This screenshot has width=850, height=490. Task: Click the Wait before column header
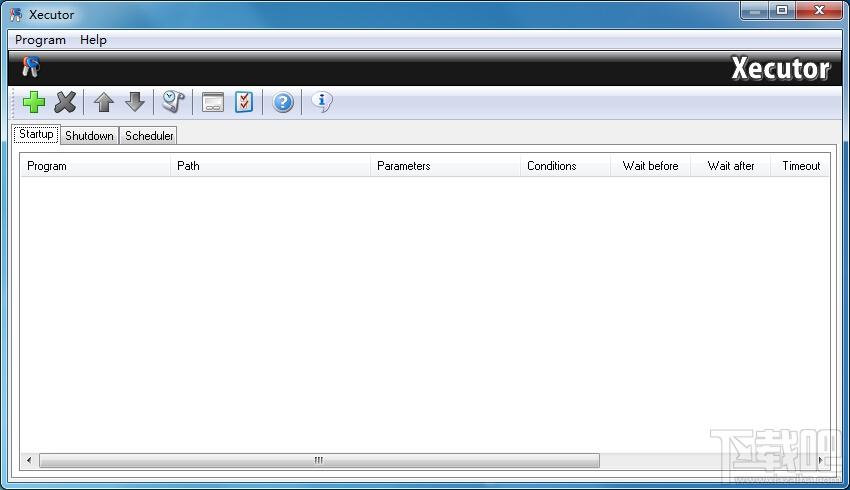(x=651, y=166)
